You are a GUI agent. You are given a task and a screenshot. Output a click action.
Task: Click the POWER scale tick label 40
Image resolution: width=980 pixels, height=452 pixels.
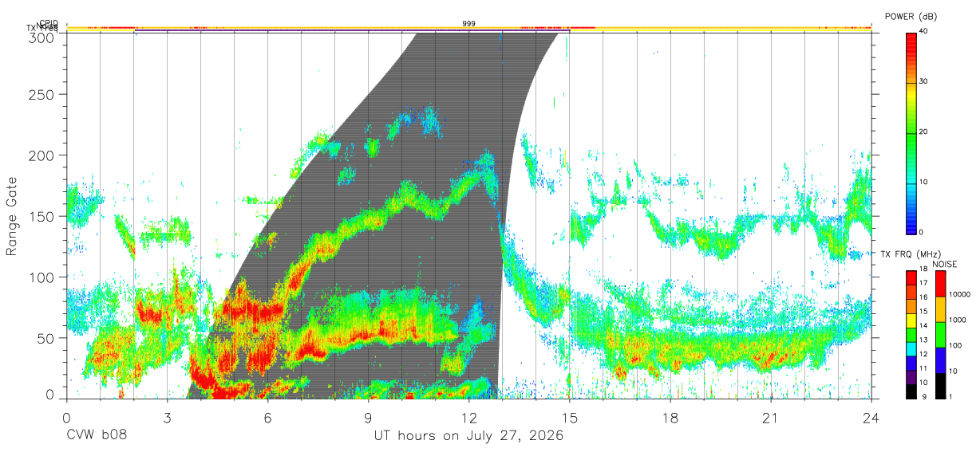point(925,31)
